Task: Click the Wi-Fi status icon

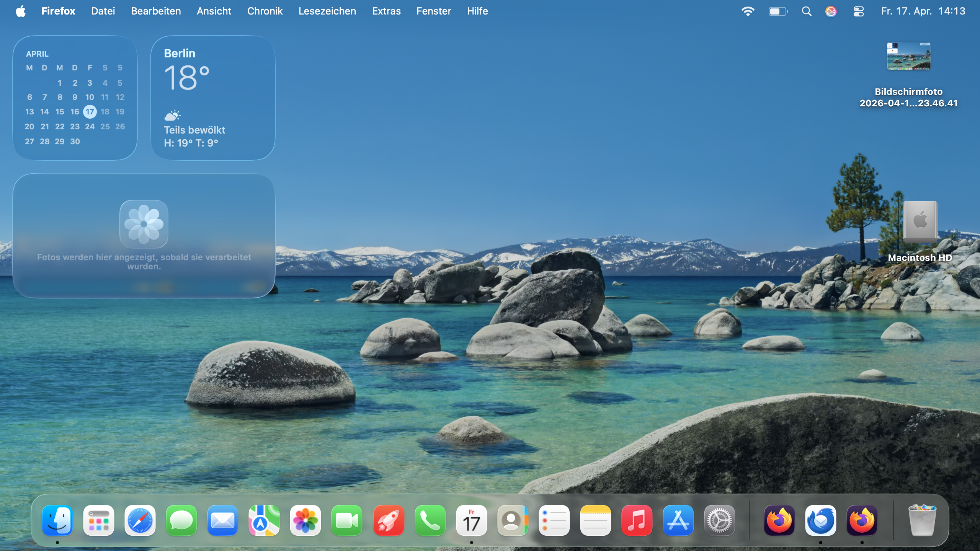Action: [748, 11]
